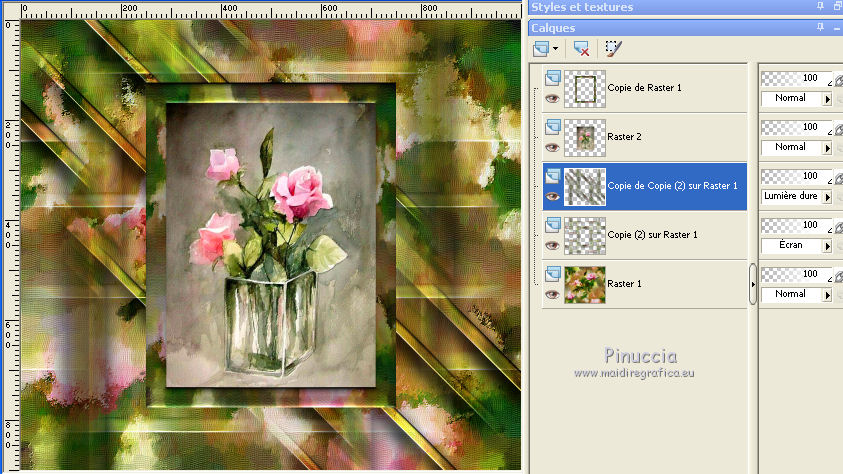This screenshot has width=843, height=474.
Task: Open the Écran blend mode dropdown
Action: point(827,246)
